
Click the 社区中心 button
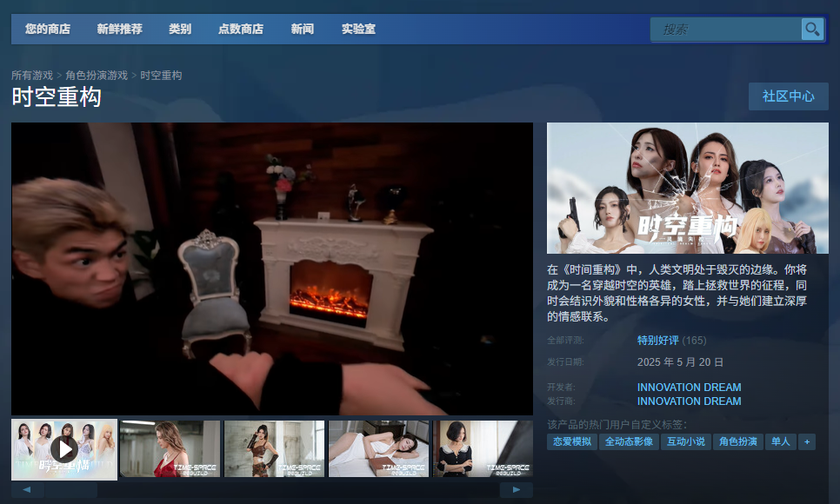788,96
